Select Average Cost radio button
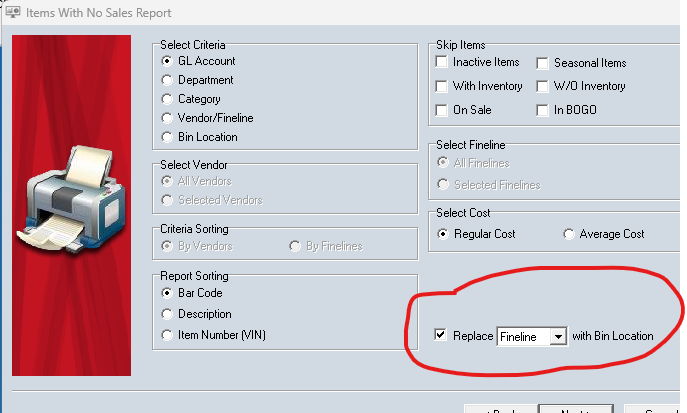Image resolution: width=687 pixels, height=413 pixels. tap(569, 234)
